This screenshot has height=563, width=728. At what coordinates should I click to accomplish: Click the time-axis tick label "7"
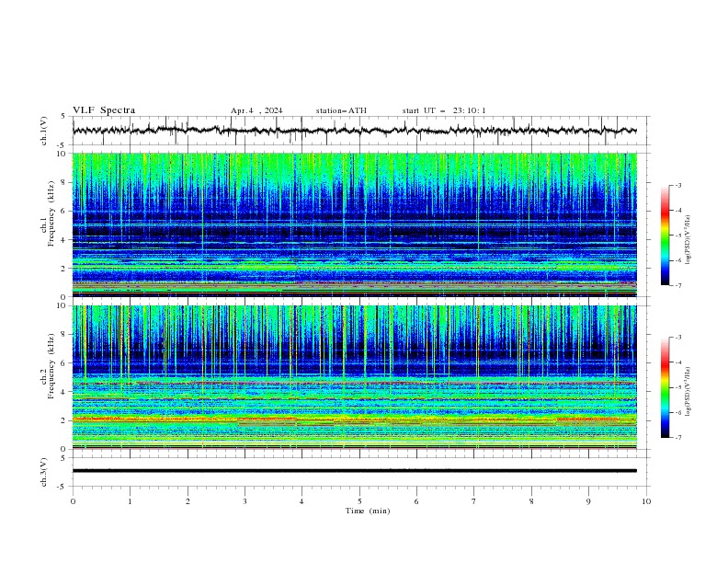pos(474,501)
